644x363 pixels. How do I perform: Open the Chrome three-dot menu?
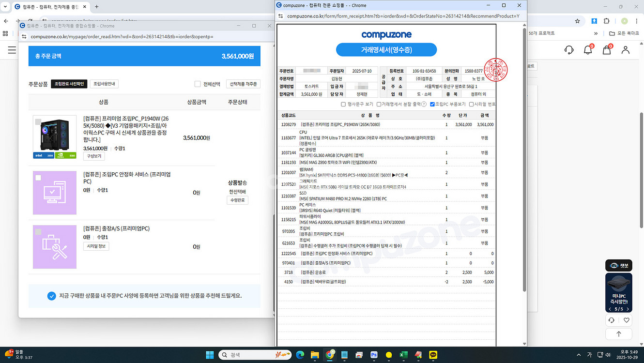coord(637,21)
